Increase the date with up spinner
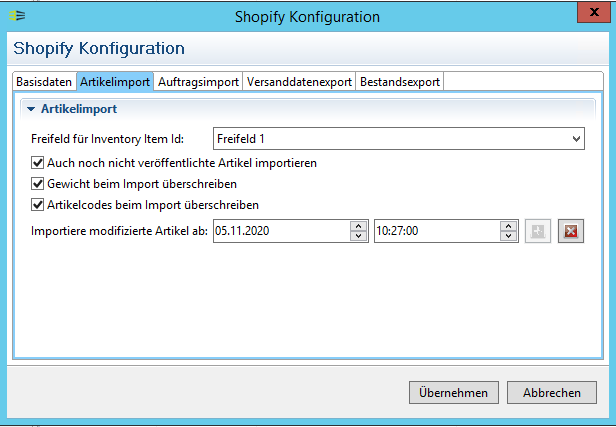 pyautogui.click(x=358, y=226)
